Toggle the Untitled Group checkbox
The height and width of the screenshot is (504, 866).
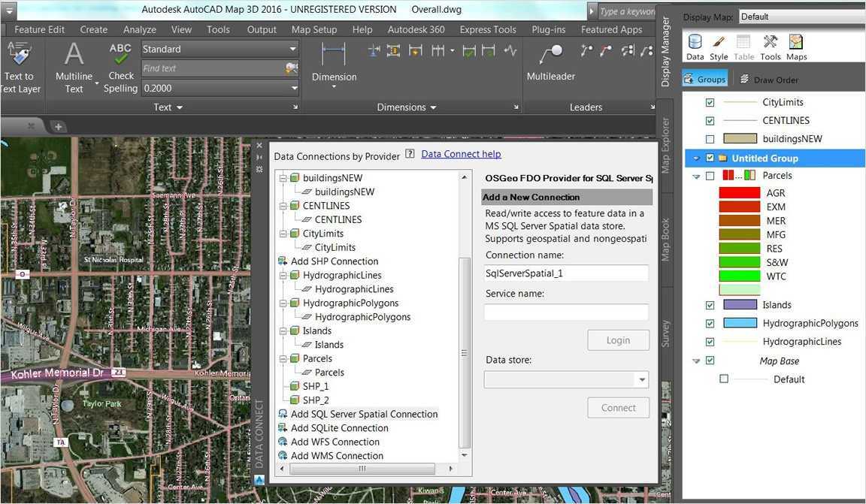point(710,158)
